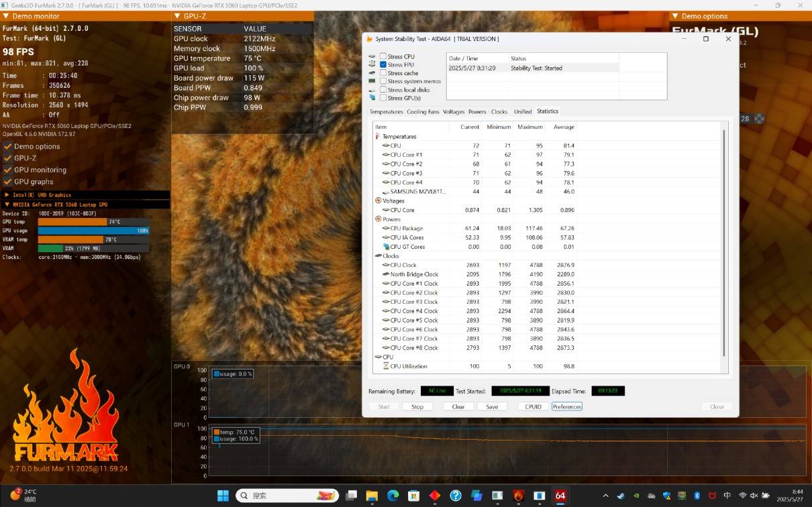812x507 pixels.
Task: Click the FurMark flame taskbar icon
Action: pos(518,496)
